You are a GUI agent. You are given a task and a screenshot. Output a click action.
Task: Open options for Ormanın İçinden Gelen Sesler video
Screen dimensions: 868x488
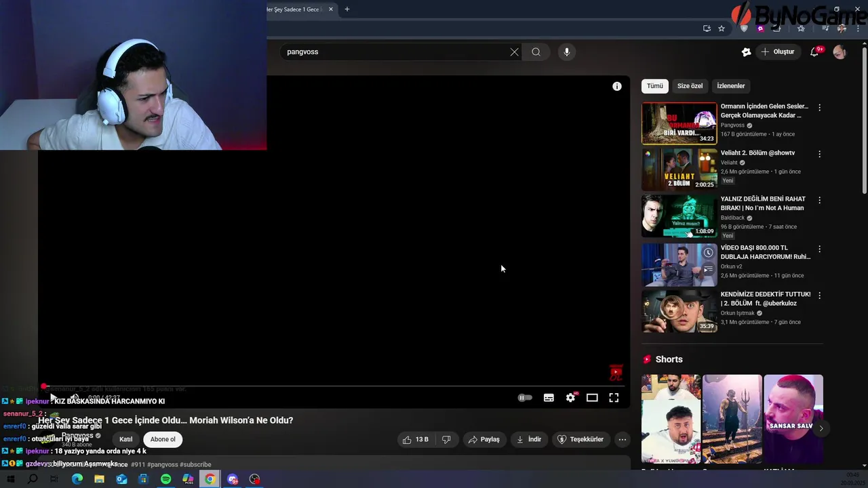[x=819, y=107]
